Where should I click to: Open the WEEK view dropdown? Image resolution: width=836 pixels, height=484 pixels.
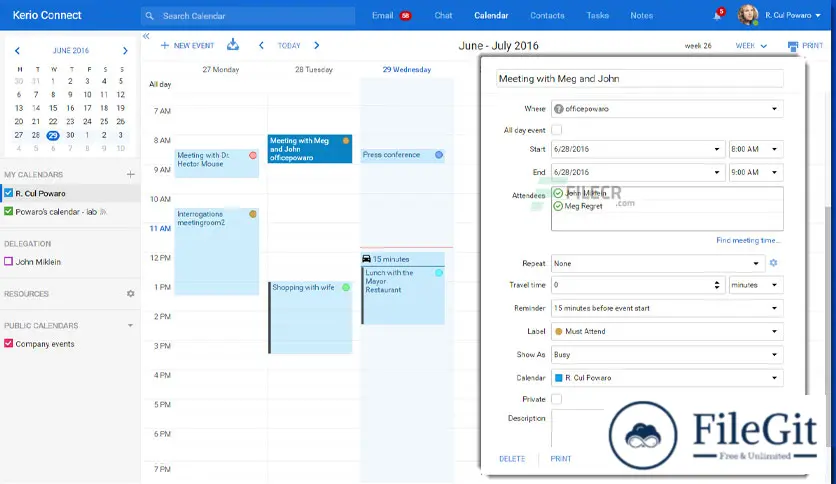(751, 46)
